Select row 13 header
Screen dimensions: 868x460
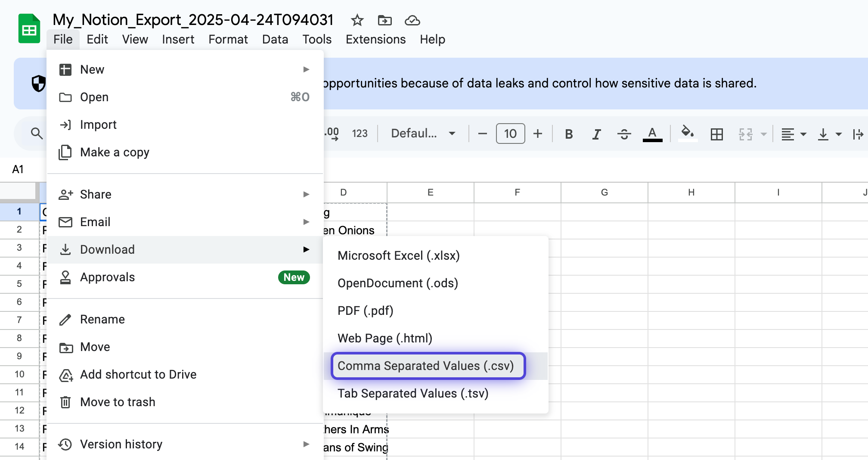pyautogui.click(x=19, y=429)
